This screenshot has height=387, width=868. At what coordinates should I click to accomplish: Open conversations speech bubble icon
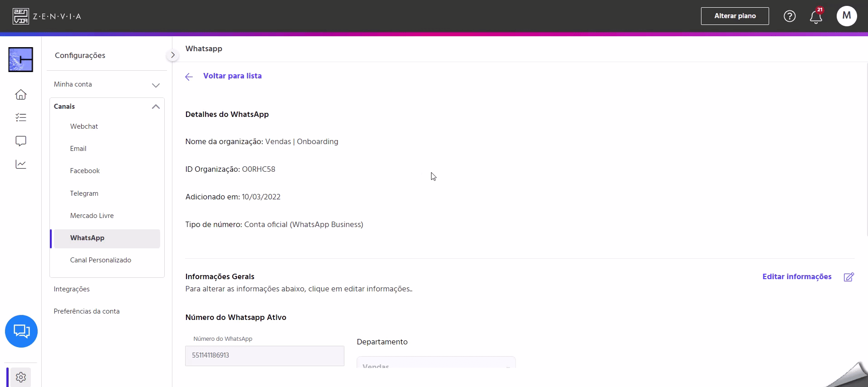click(21, 141)
